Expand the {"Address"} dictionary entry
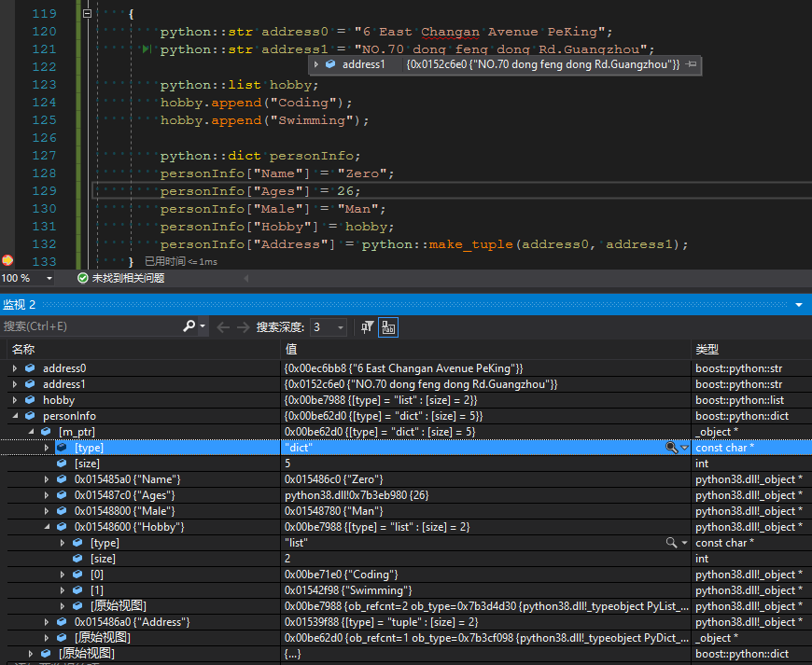This screenshot has height=665, width=812. point(46,622)
